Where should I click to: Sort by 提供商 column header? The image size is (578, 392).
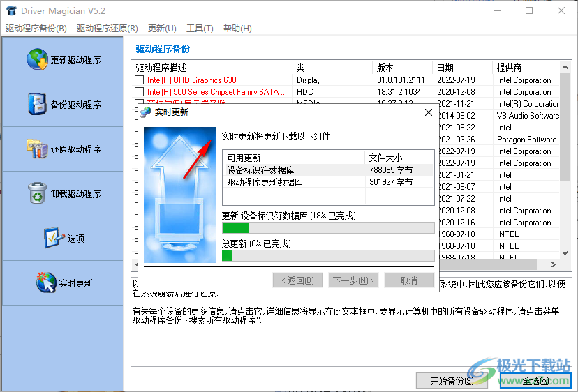(x=526, y=68)
